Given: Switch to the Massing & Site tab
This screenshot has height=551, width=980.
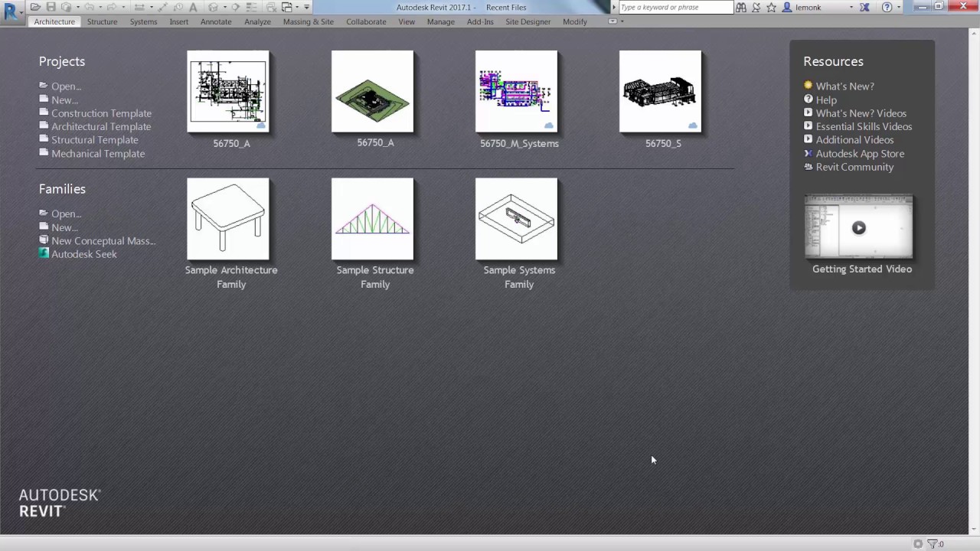Looking at the screenshot, I should click(x=309, y=21).
